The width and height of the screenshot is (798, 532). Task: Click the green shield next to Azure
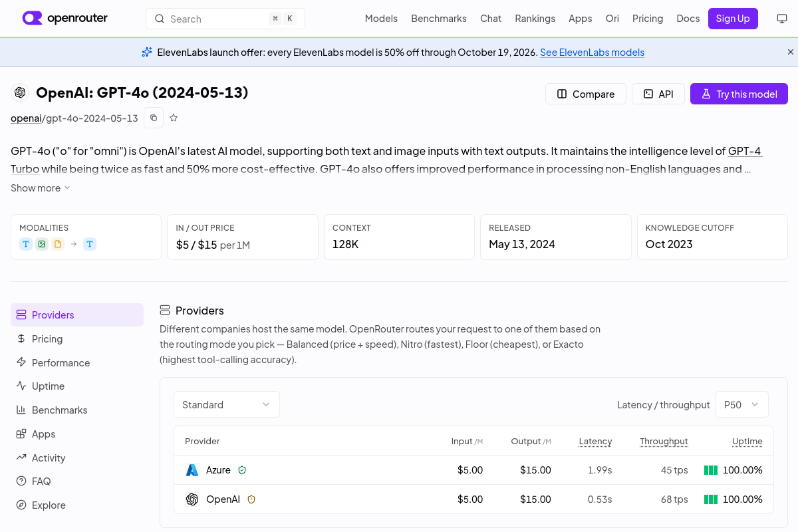(242, 470)
